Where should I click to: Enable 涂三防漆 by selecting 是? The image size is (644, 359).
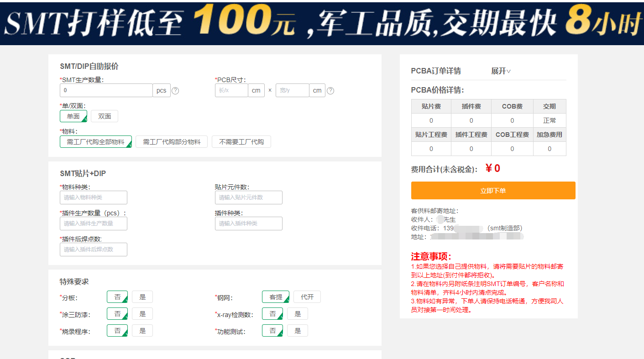tap(142, 313)
